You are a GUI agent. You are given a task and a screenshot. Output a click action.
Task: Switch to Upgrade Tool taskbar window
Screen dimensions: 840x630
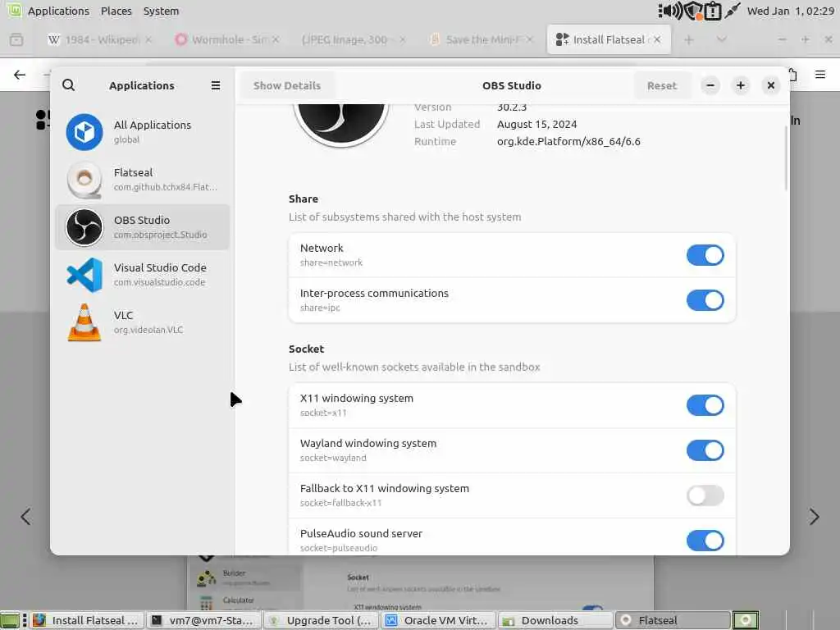(322, 620)
